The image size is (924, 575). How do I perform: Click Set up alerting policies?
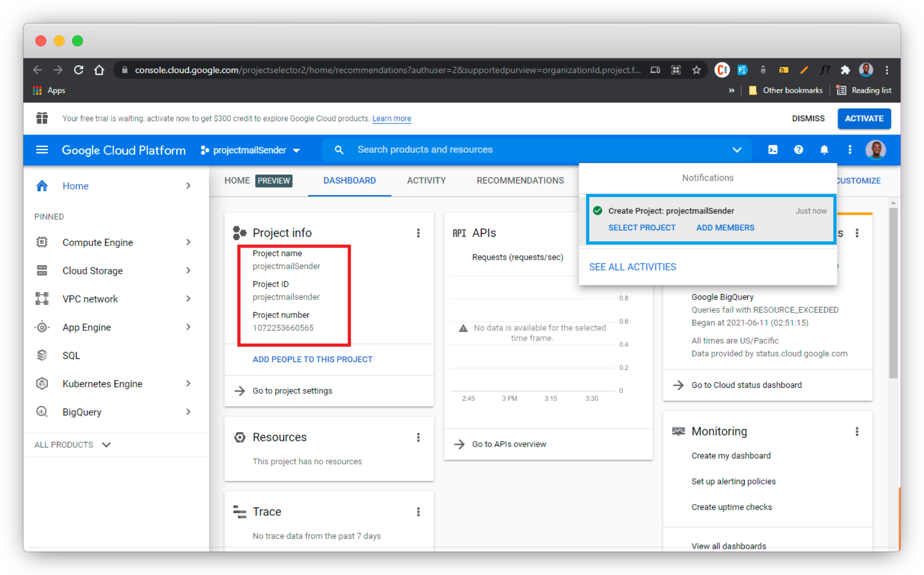click(x=733, y=481)
